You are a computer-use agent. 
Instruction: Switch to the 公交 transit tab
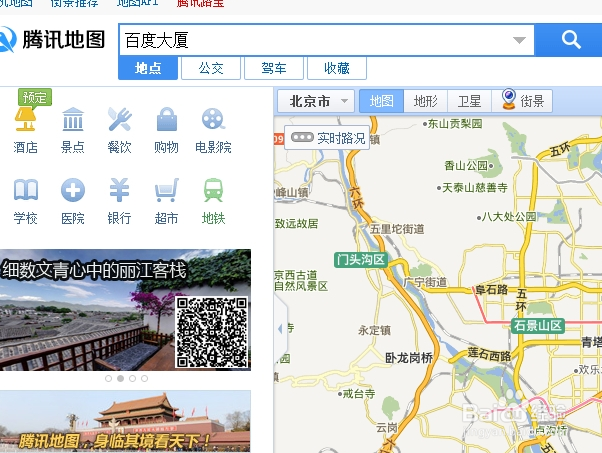211,68
